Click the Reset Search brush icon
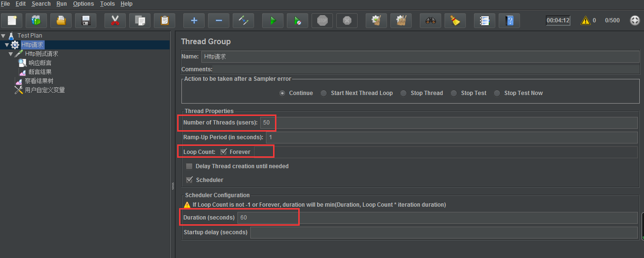The width and height of the screenshot is (644, 258). (455, 20)
